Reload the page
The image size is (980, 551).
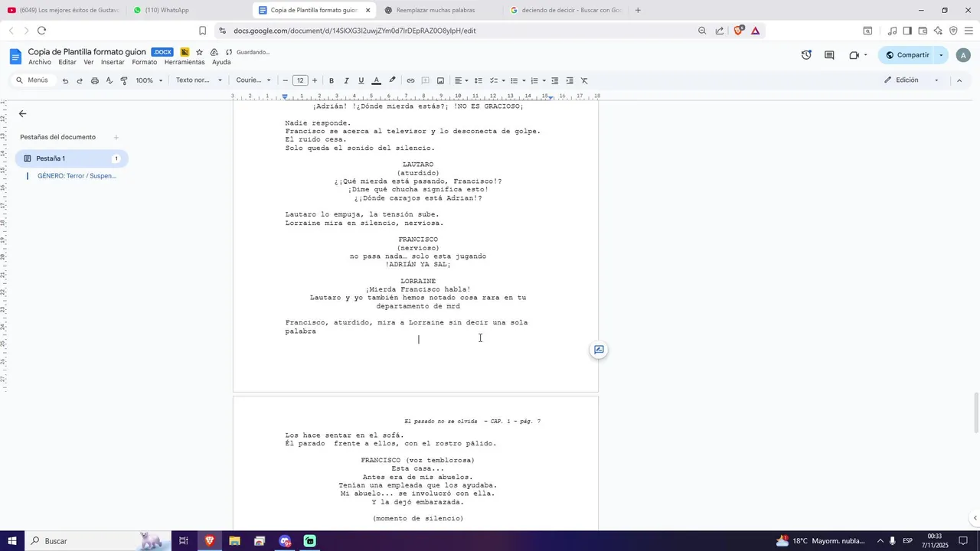(41, 31)
